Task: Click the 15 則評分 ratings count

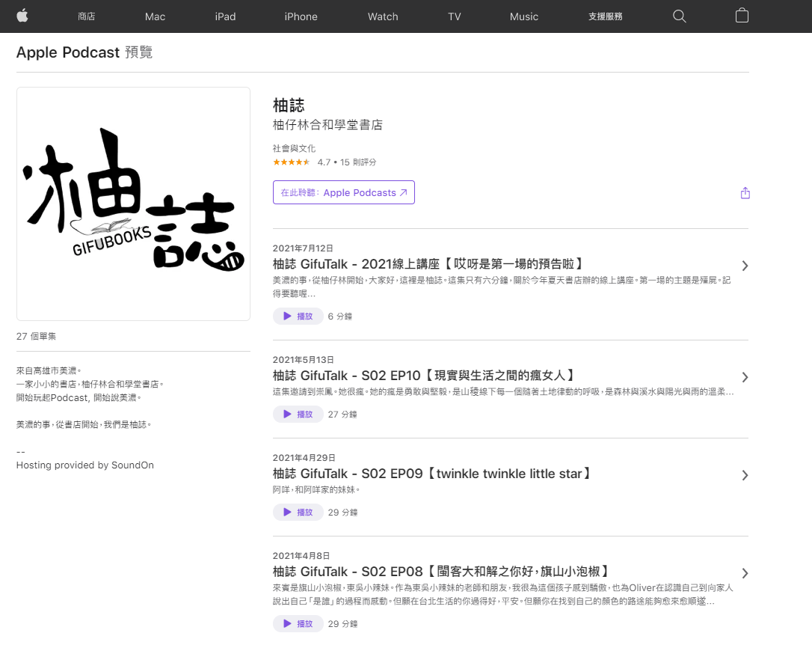Action: click(x=358, y=162)
